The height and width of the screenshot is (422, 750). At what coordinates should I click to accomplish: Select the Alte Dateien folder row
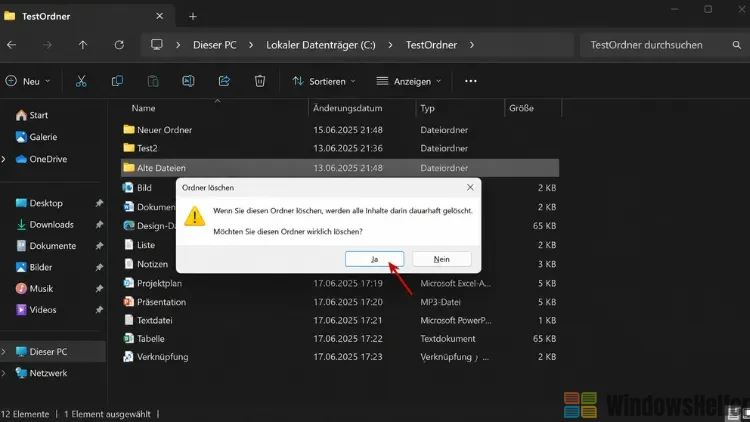pos(340,168)
